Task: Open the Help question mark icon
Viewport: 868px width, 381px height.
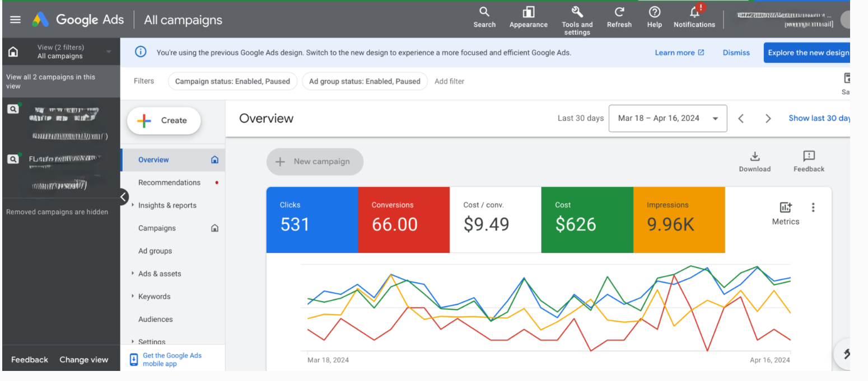Action: (x=654, y=12)
